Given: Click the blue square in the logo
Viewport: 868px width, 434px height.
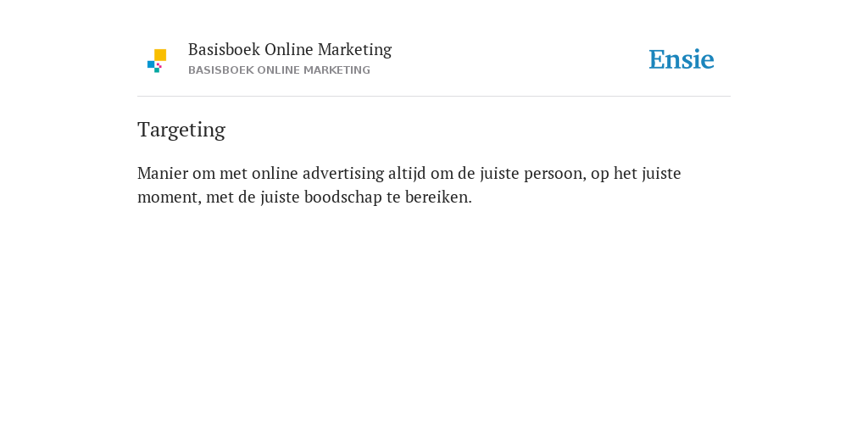Looking at the screenshot, I should click(x=151, y=64).
